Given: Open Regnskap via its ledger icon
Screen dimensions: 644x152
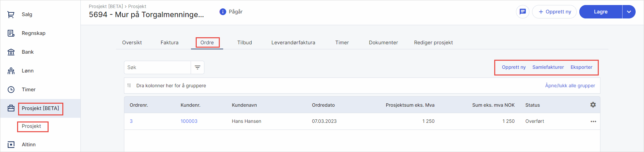Looking at the screenshot, I should (11, 33).
